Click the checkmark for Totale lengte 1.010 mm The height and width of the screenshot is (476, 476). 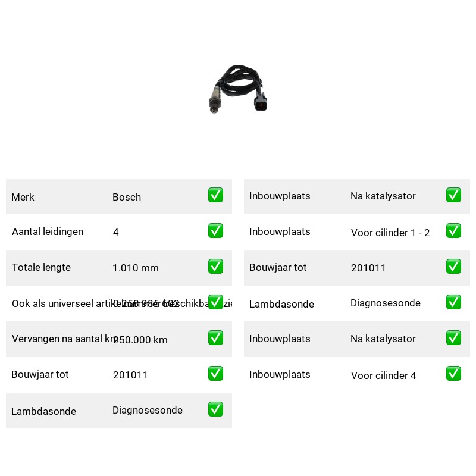pyautogui.click(x=215, y=266)
